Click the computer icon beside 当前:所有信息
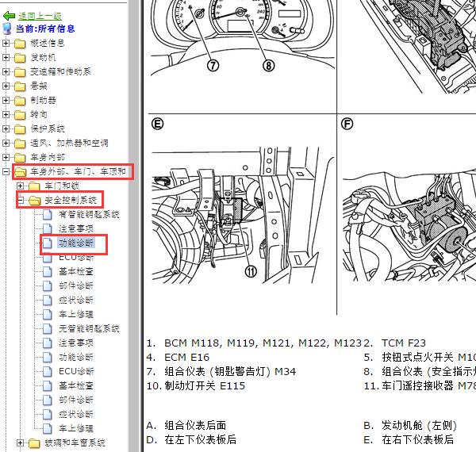 [8, 29]
